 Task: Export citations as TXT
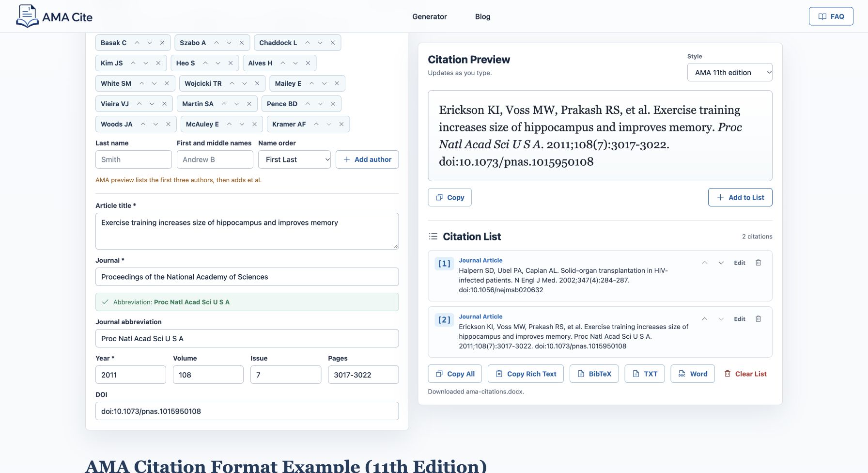645,374
